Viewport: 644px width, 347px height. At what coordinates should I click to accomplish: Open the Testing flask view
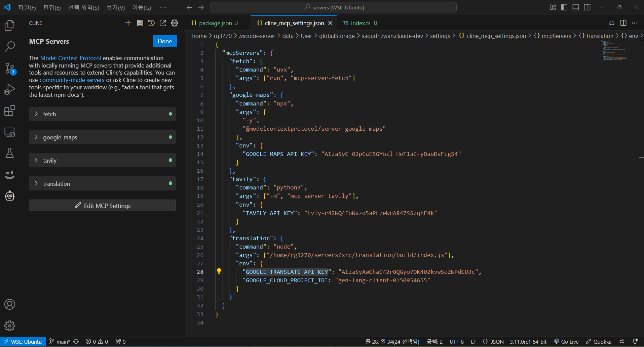[x=10, y=154]
